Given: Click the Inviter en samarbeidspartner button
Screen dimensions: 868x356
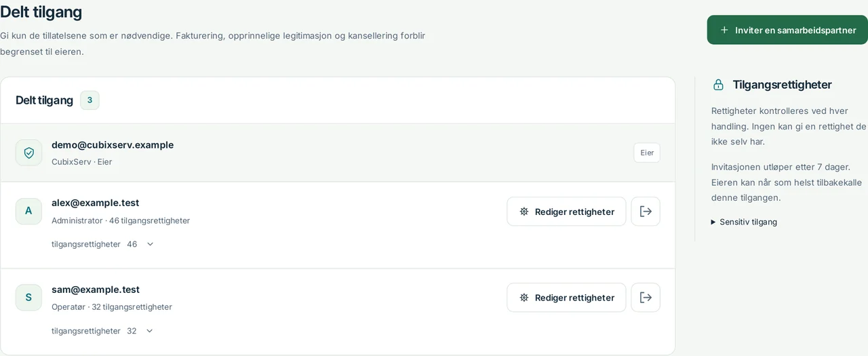Looking at the screenshot, I should 787,30.
